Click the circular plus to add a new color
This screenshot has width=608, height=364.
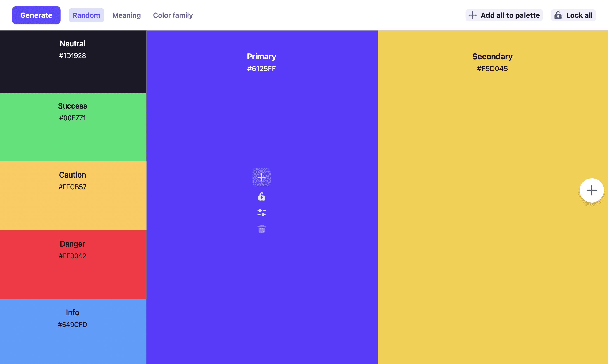tap(592, 190)
